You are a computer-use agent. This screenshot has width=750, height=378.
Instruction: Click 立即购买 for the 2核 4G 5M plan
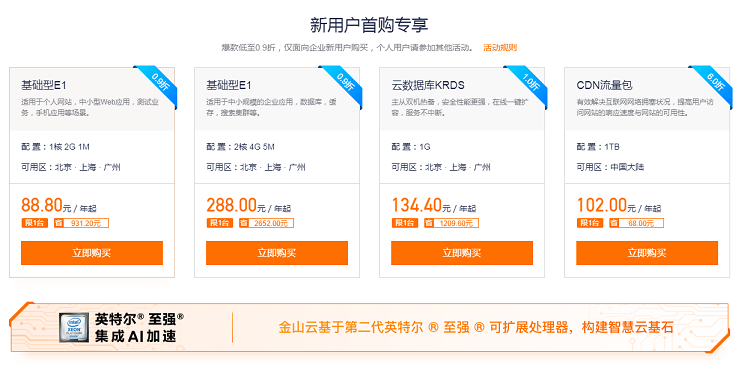(277, 253)
